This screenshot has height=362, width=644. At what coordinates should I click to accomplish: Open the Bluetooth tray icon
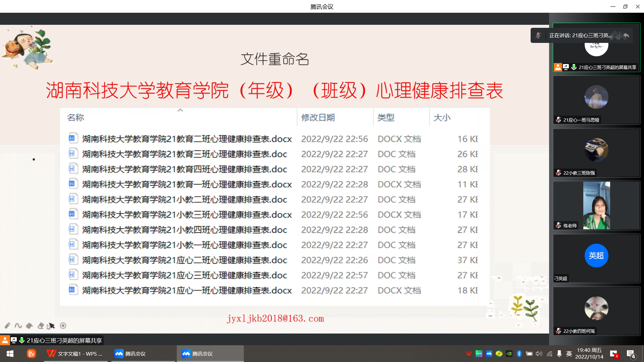pyautogui.click(x=519, y=354)
